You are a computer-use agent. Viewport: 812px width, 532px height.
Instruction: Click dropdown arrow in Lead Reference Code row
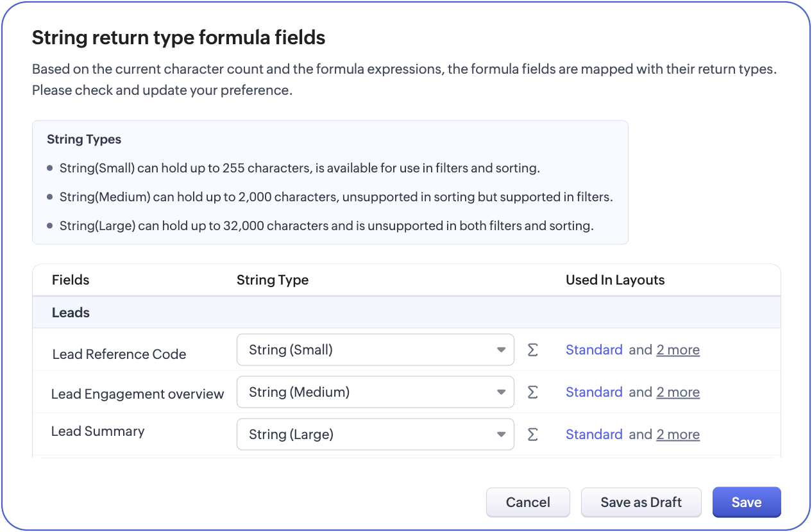click(x=501, y=350)
